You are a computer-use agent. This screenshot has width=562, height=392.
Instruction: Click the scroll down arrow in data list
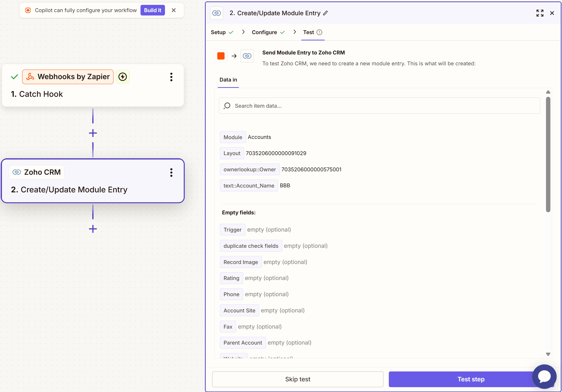click(548, 354)
